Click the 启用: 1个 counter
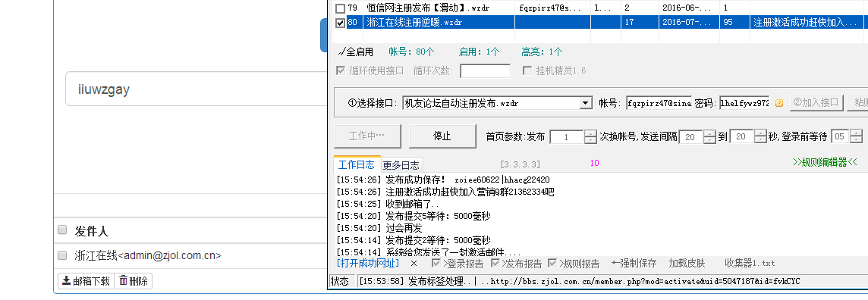The image size is (868, 300). tap(479, 52)
